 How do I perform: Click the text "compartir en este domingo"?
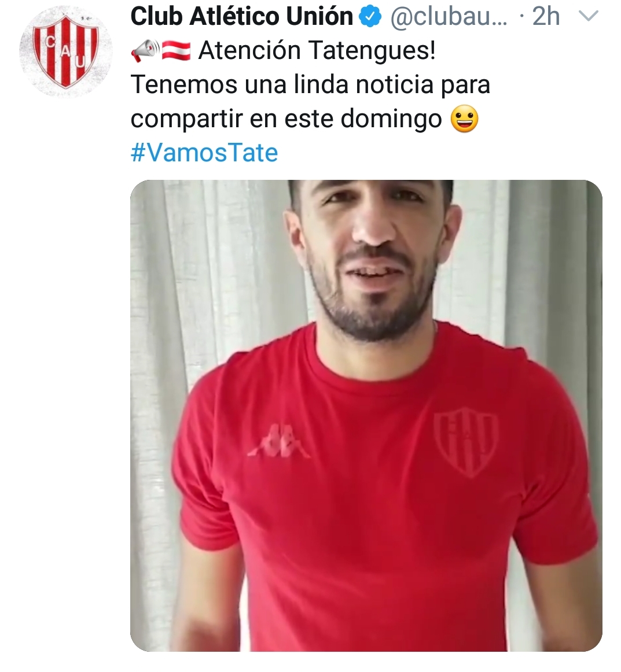286,119
